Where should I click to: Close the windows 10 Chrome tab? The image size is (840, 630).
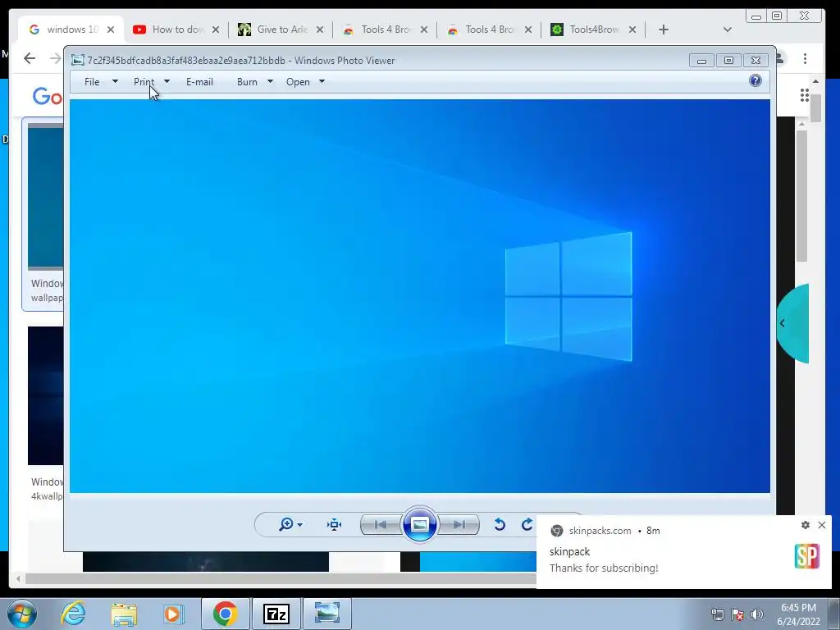tap(111, 30)
